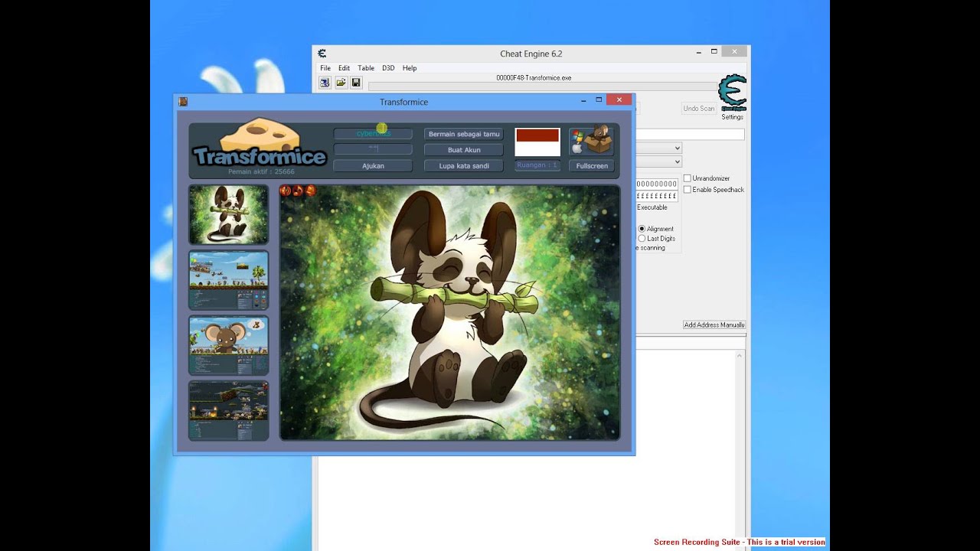Select the Alignment radio button
The height and width of the screenshot is (551, 980).
(642, 229)
